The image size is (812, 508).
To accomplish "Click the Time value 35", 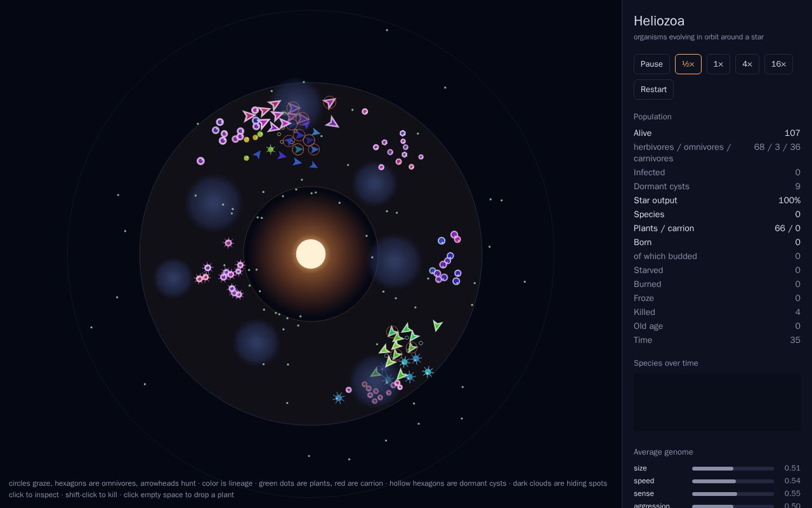I will coord(795,340).
